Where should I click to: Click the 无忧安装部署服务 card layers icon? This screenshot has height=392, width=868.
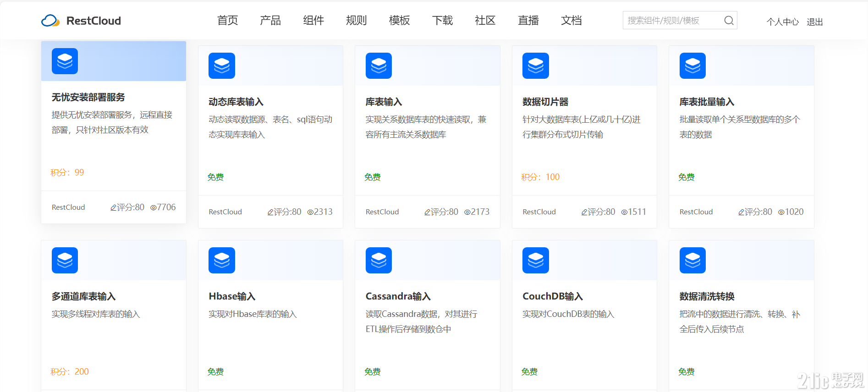(65, 61)
